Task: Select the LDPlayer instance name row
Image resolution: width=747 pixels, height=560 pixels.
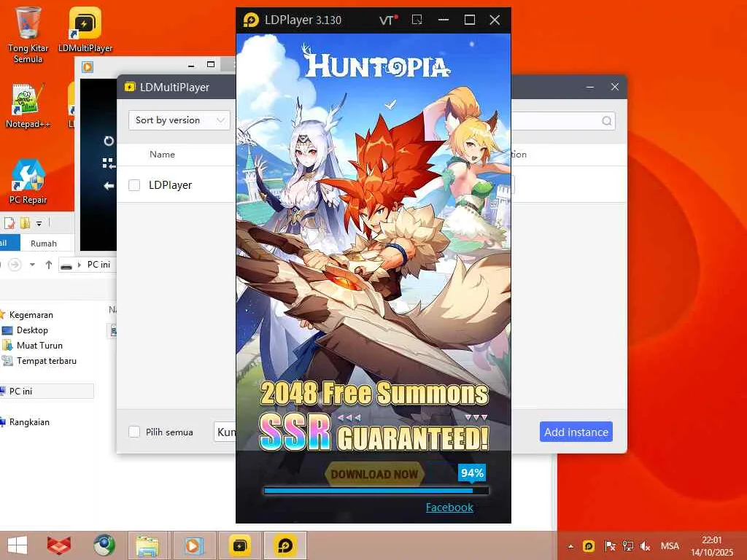Action: 170,184
